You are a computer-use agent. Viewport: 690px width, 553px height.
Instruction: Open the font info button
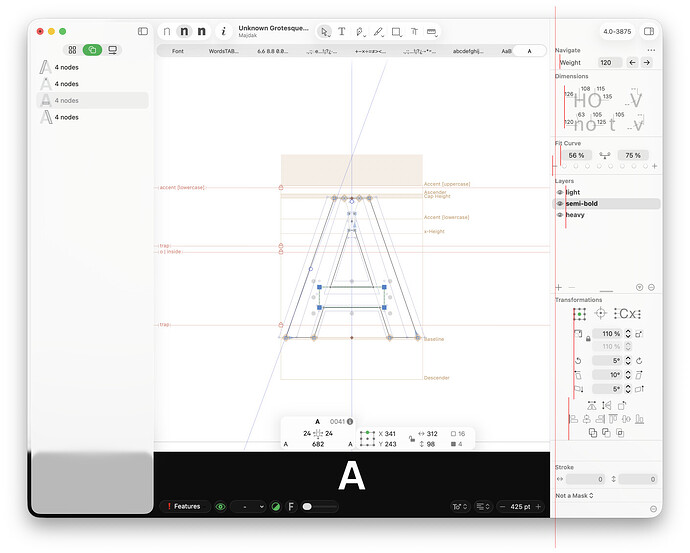(x=224, y=31)
